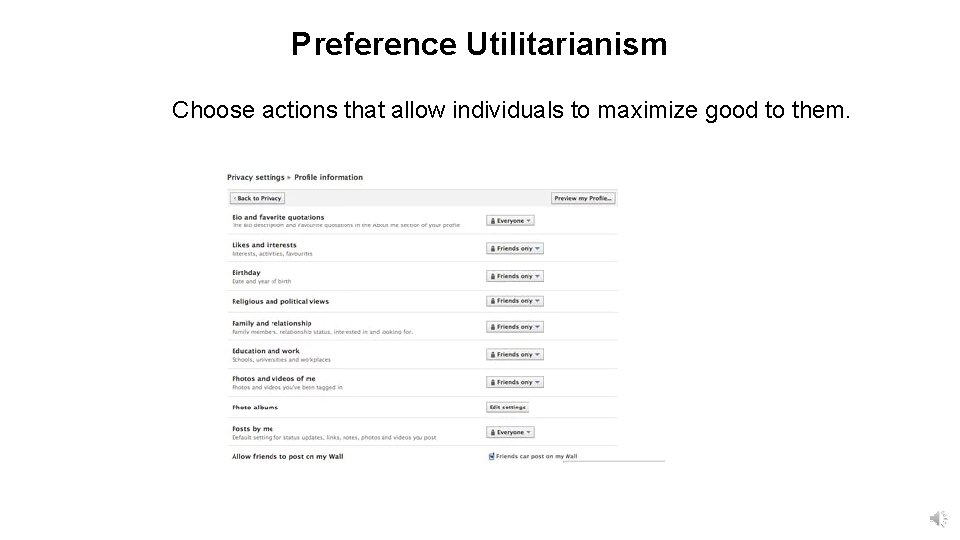Click the Allow friends to post label
The height and width of the screenshot is (540, 960).
click(288, 456)
